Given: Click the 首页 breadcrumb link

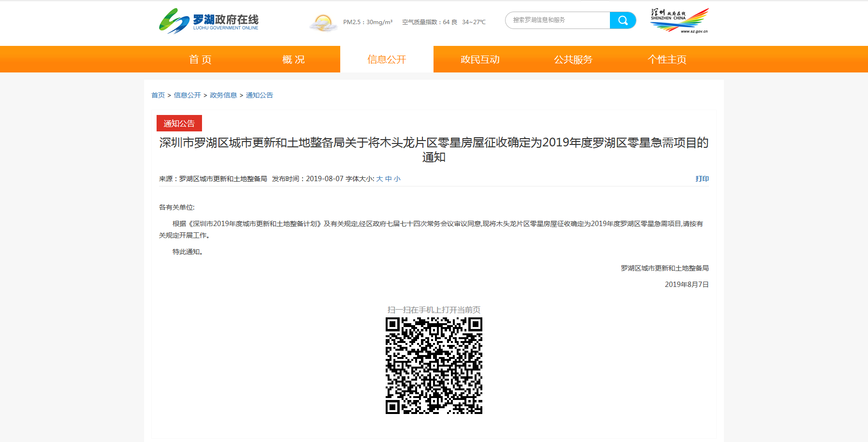Looking at the screenshot, I should tap(158, 95).
